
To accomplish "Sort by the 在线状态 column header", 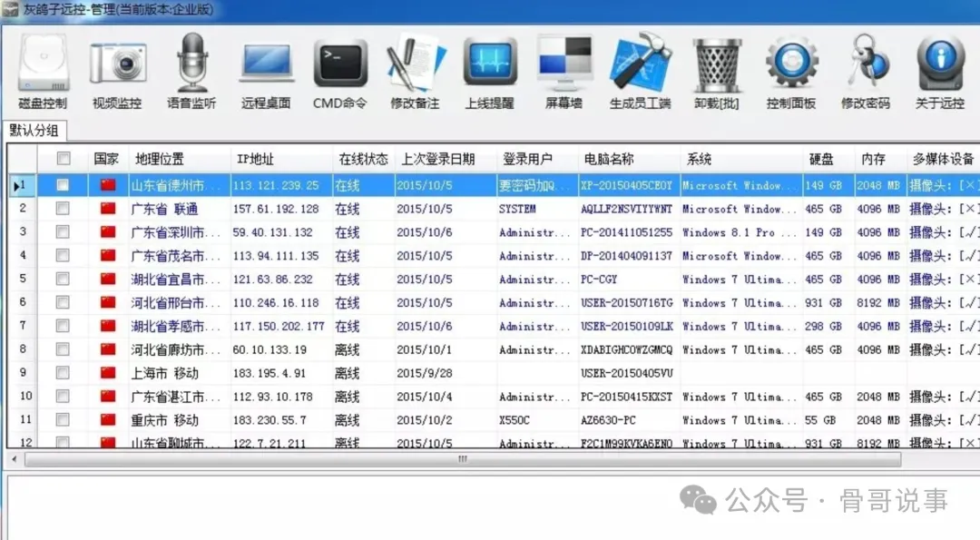I will click(363, 159).
